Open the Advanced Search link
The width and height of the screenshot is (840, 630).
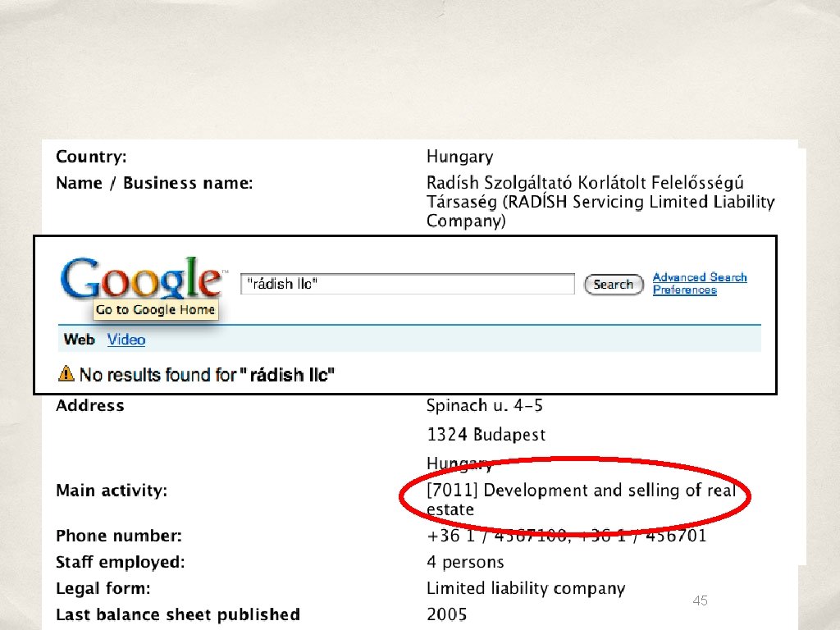[x=700, y=277]
